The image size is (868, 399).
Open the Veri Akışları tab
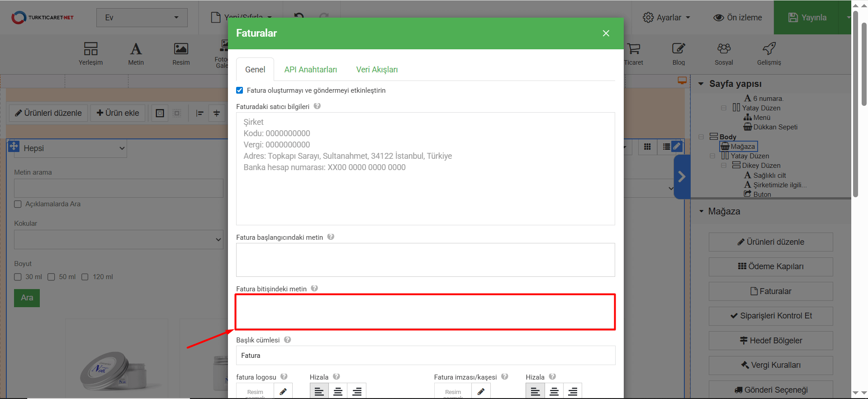pos(377,70)
